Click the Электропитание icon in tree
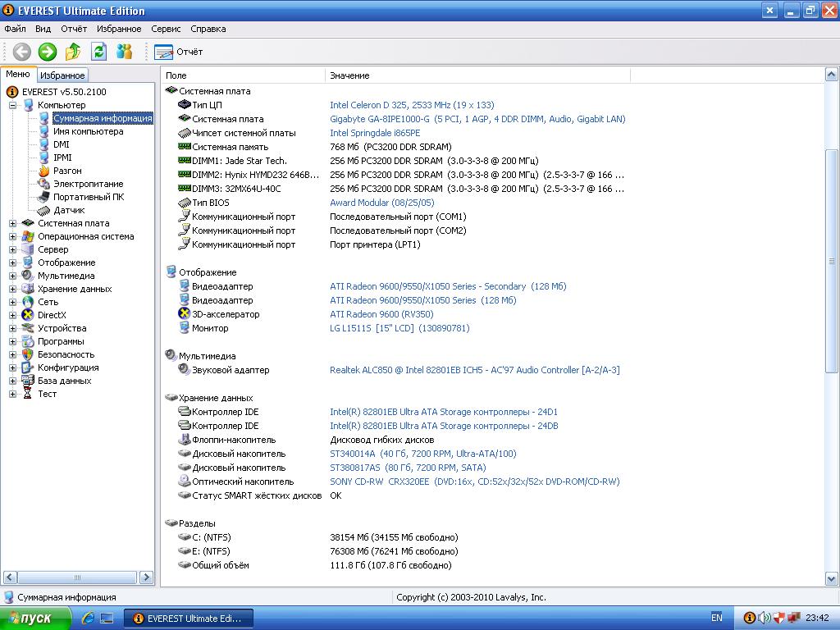This screenshot has width=840, height=630. (x=44, y=184)
